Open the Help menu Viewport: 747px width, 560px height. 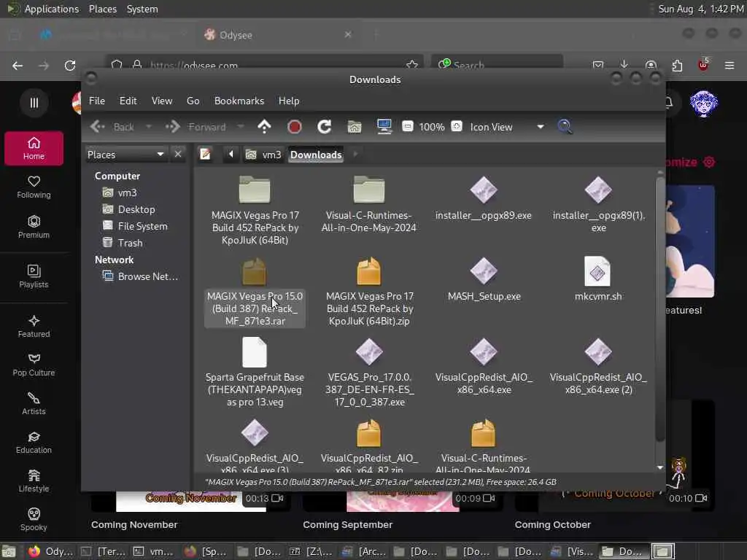[x=289, y=101]
